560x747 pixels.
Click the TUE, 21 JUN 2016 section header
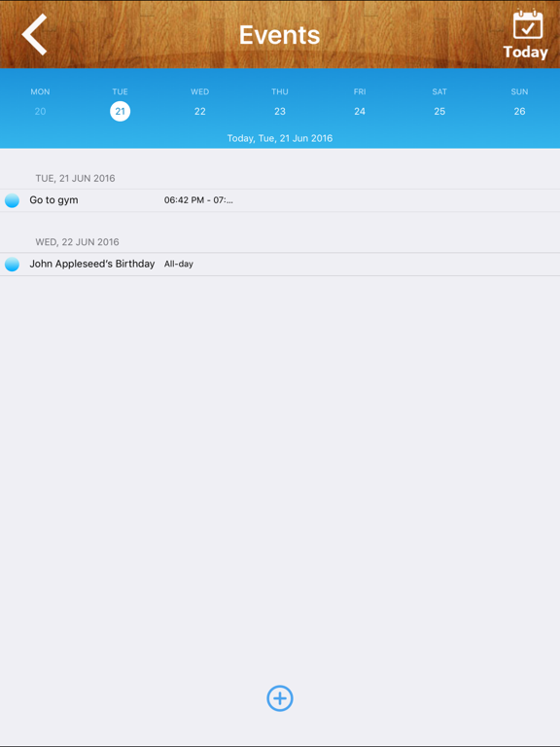click(75, 178)
